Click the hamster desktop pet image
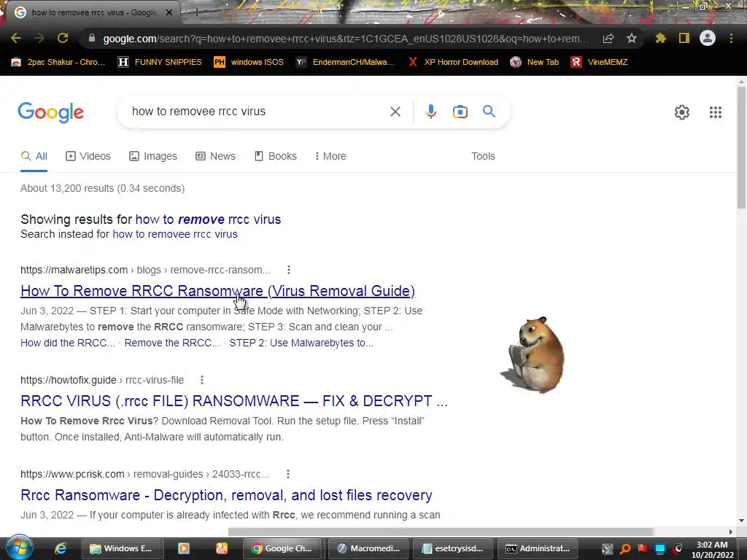This screenshot has width=747, height=560. (x=533, y=355)
